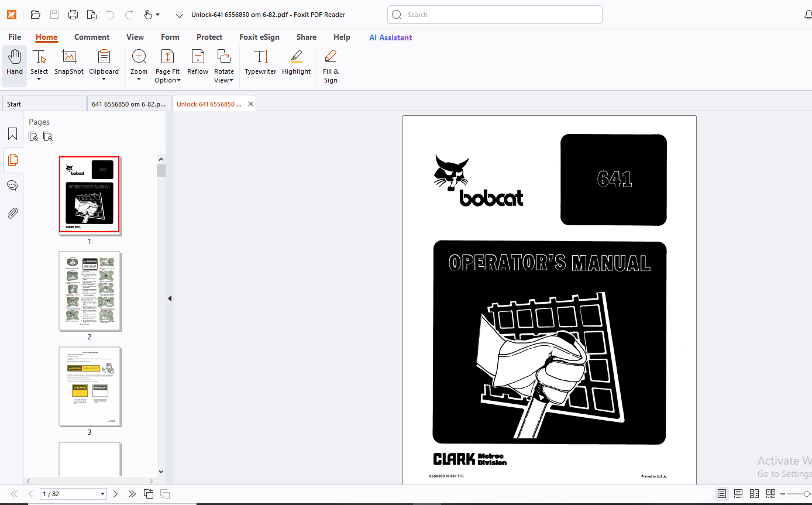The width and height of the screenshot is (812, 505).
Task: Click the Pages panel vertical scrollbar thumb
Action: (x=161, y=170)
